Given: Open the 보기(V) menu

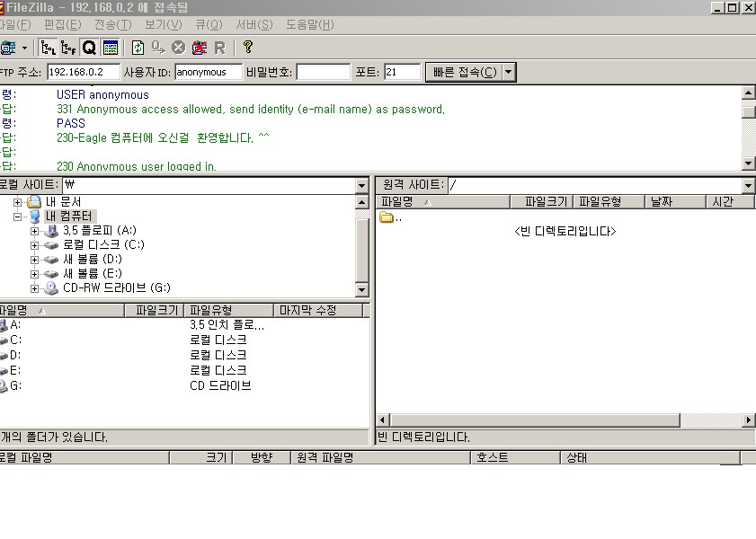Looking at the screenshot, I should tap(164, 24).
